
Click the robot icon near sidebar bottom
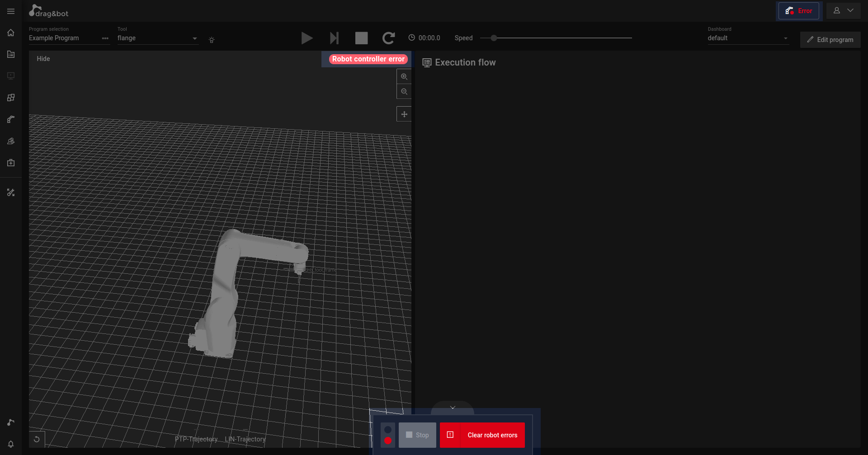11,422
